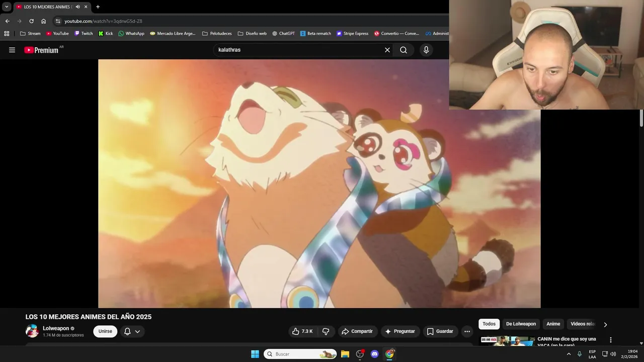The height and width of the screenshot is (362, 644).
Task: Click the taskbar Buscar search box
Action: pyautogui.click(x=300, y=354)
